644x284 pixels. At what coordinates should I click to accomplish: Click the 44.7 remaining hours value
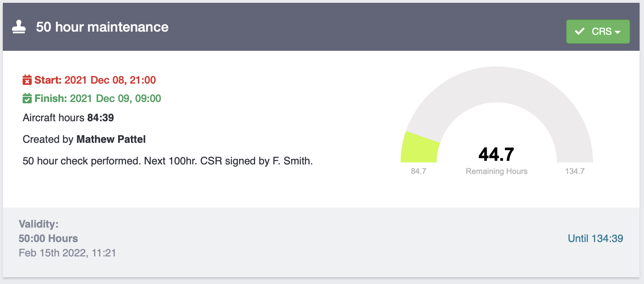(x=496, y=154)
